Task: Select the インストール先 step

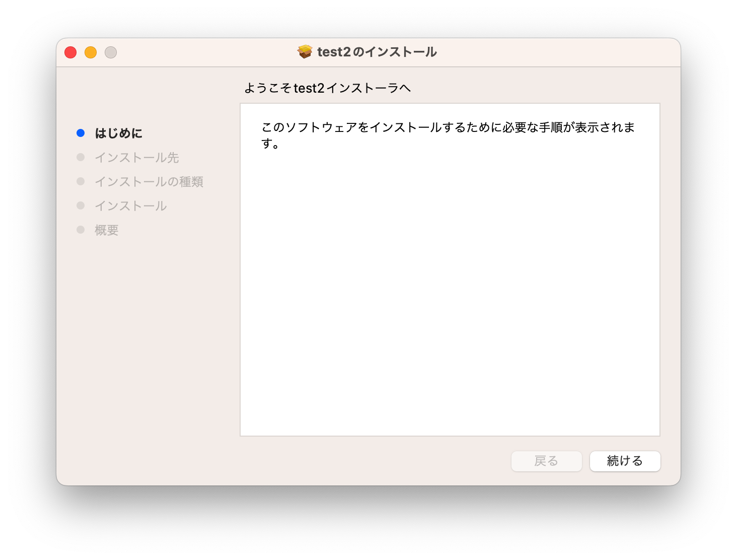Action: coord(137,157)
